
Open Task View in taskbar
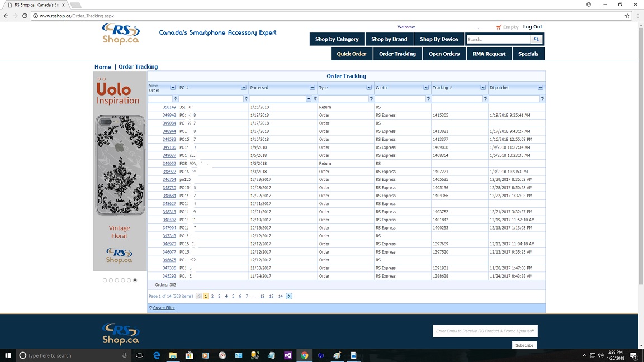click(x=139, y=355)
